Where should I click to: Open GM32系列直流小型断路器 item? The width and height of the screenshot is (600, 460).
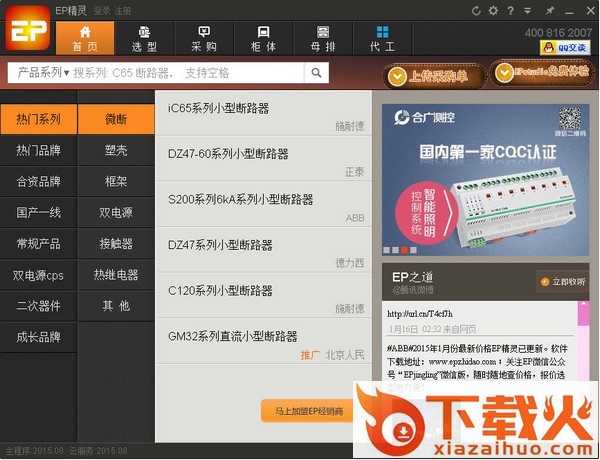[264, 341]
